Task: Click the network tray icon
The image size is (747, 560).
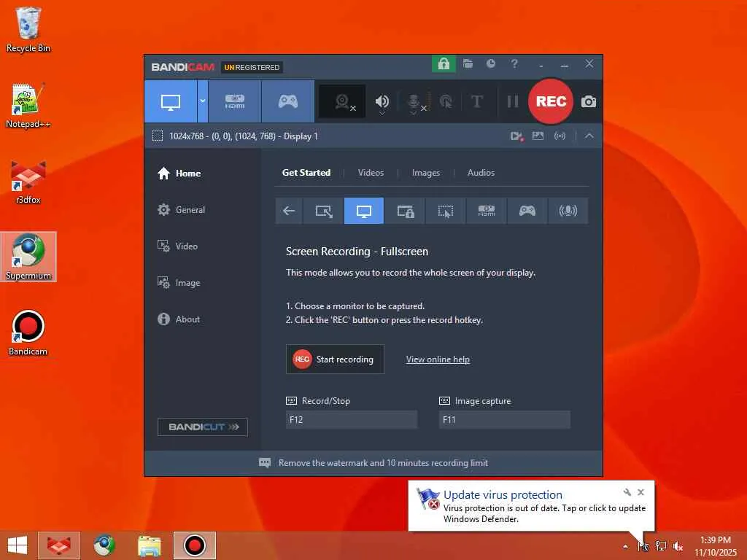Action: pos(661,547)
